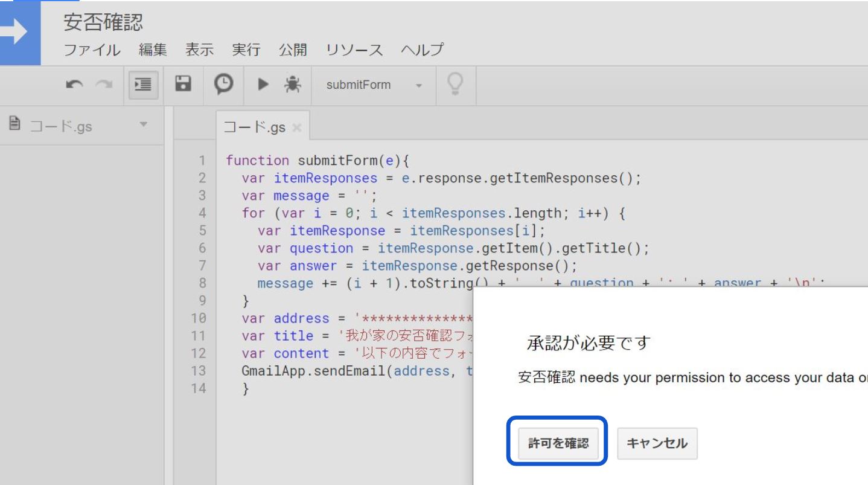Expand the コード.gs file options arrow
The height and width of the screenshot is (485, 868).
[x=143, y=124]
